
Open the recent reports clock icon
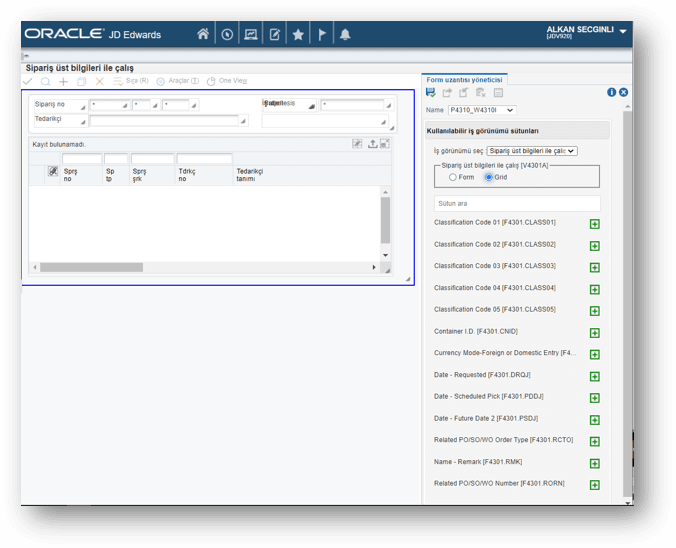[227, 34]
